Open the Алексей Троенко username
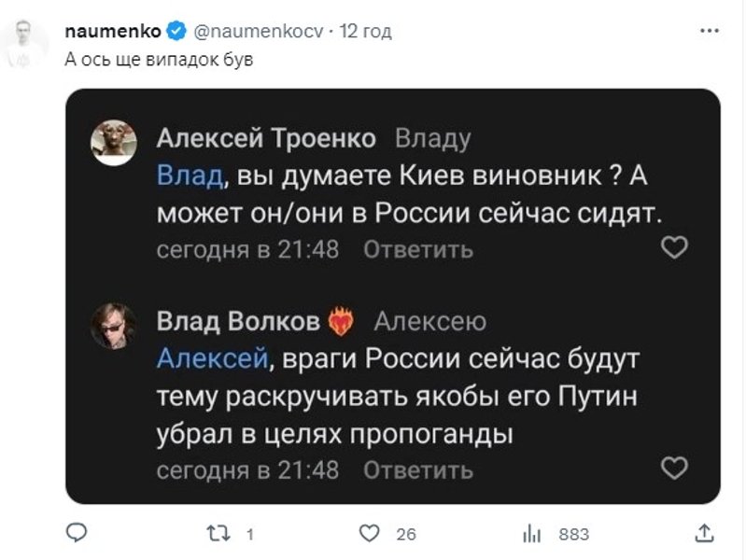The height and width of the screenshot is (560, 746). [x=265, y=139]
